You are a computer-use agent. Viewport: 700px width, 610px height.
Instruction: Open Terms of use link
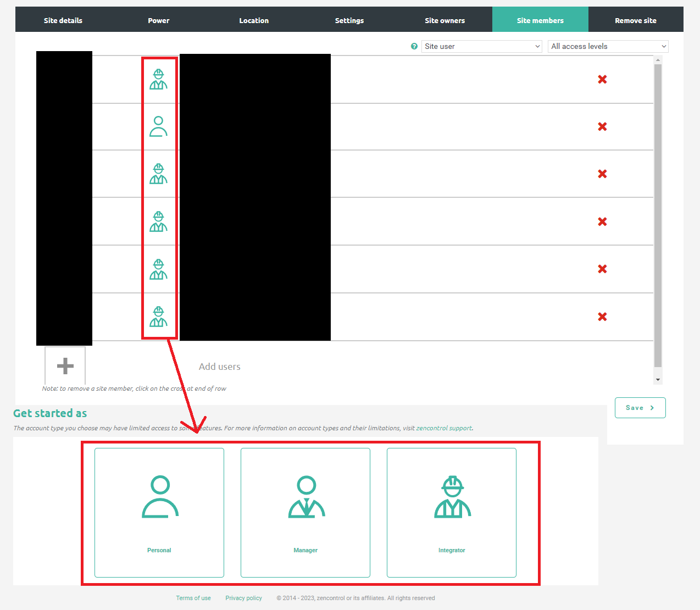click(193, 598)
